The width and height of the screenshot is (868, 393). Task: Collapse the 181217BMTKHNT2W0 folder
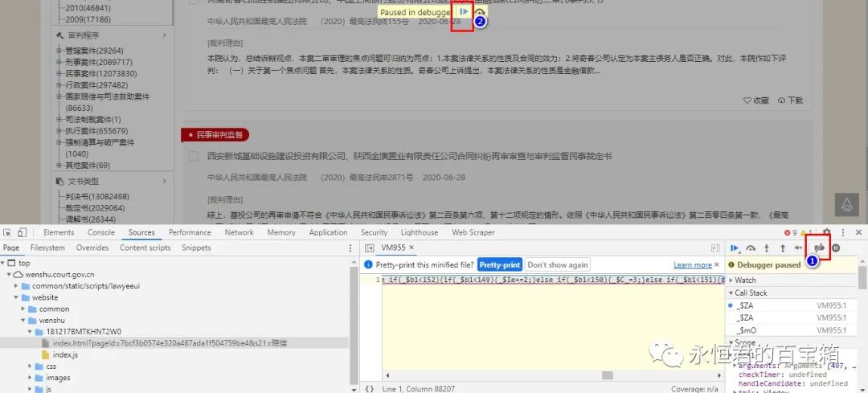click(31, 332)
